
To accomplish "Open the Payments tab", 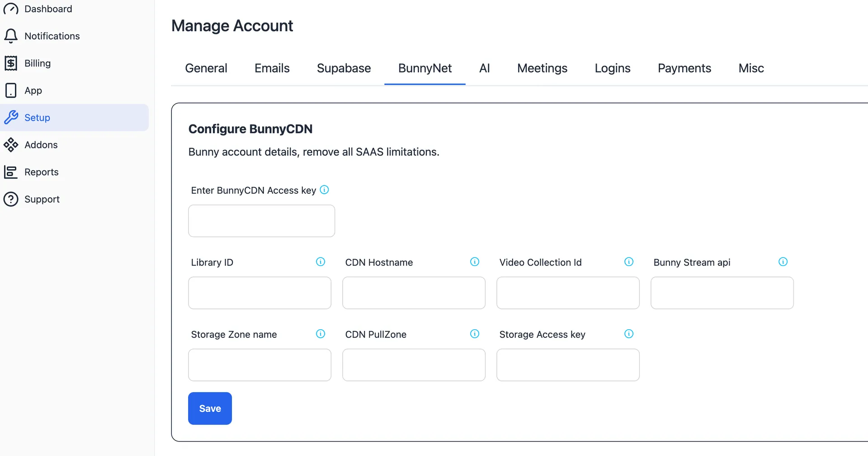I will [684, 68].
